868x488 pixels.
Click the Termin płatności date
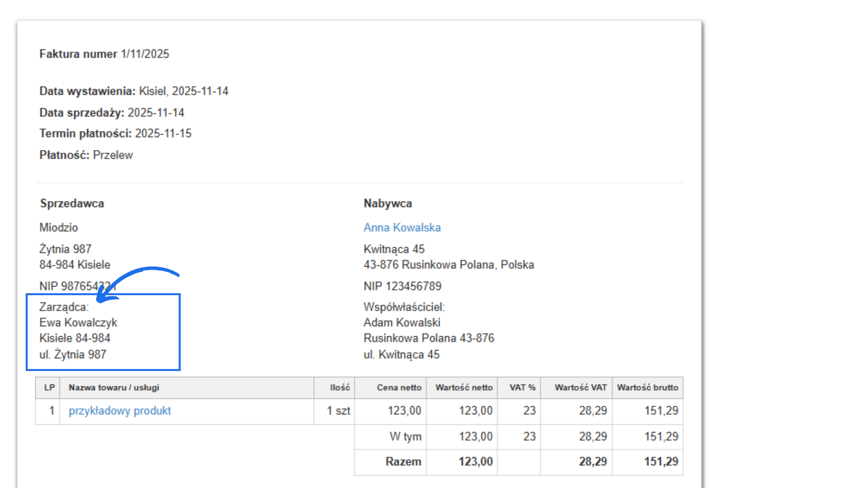point(163,133)
